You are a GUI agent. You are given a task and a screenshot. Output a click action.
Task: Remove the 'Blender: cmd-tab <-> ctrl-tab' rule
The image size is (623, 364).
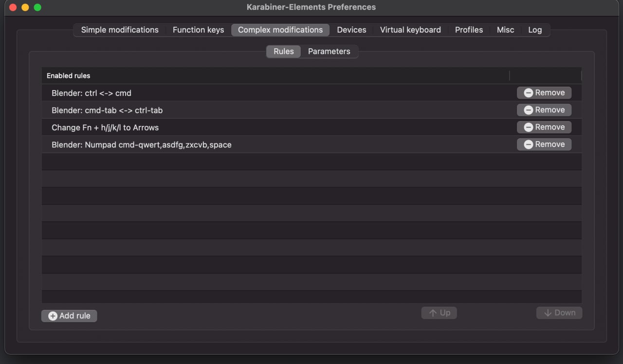point(544,110)
